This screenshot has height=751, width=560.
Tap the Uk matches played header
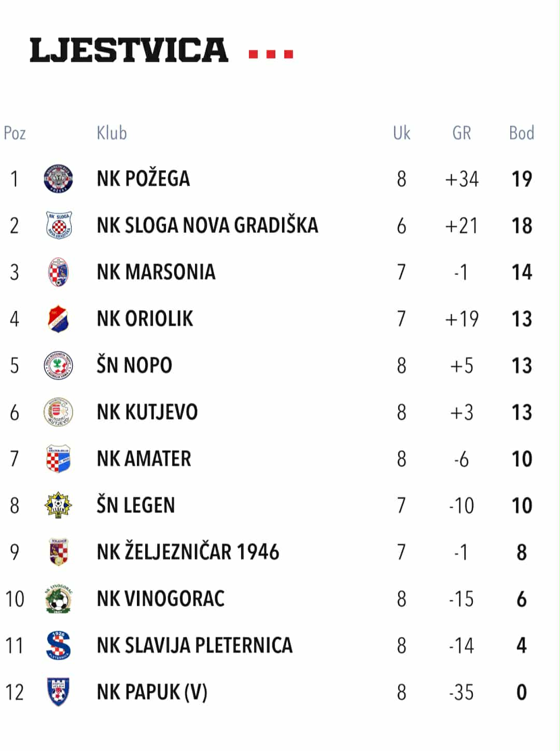click(x=401, y=133)
